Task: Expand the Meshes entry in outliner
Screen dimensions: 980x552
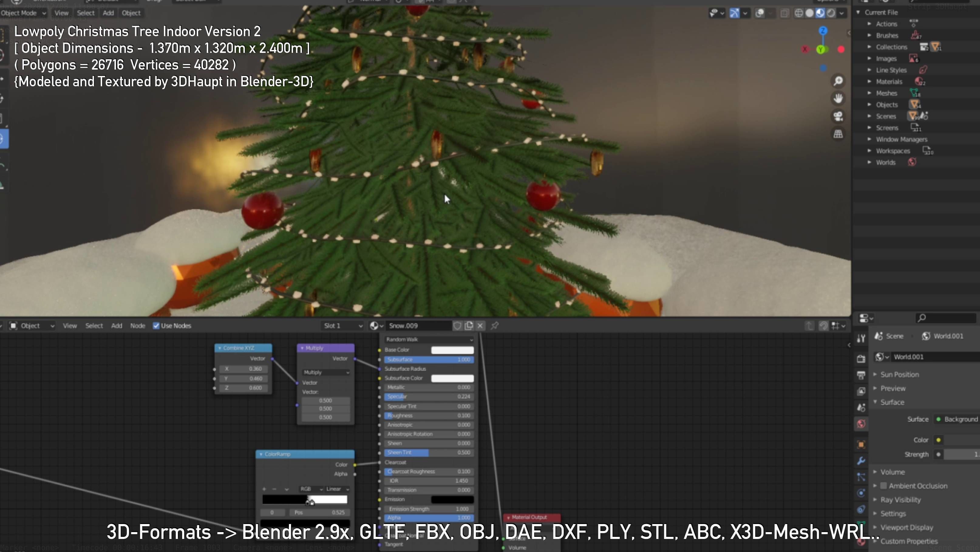Action: click(x=869, y=93)
